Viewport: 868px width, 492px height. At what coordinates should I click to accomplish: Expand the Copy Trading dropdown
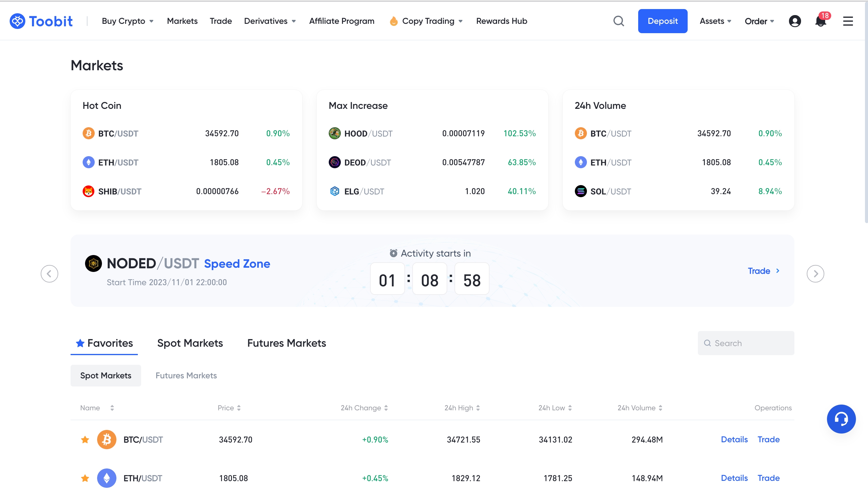click(432, 21)
